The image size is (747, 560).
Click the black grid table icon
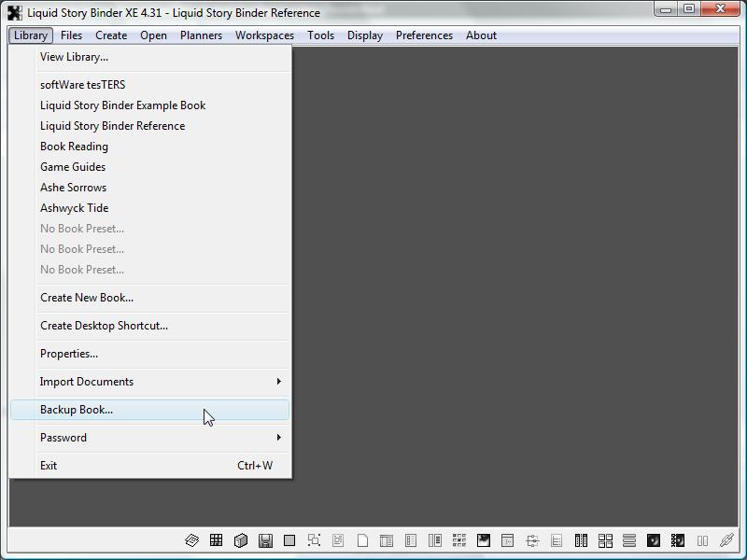(217, 540)
